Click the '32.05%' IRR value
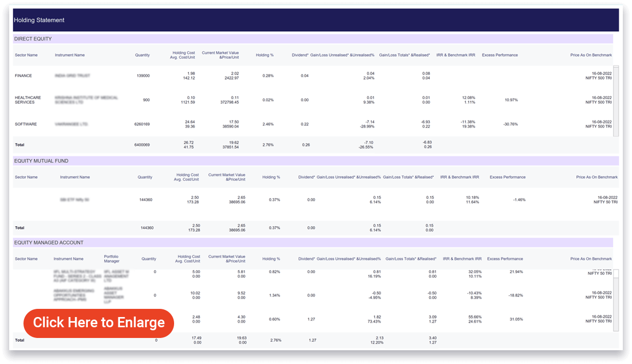 475,272
